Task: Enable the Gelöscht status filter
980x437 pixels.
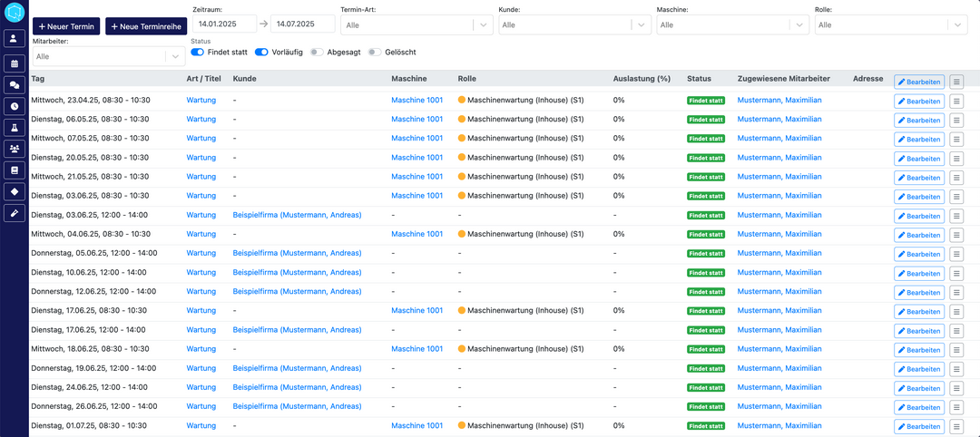Action: [375, 53]
